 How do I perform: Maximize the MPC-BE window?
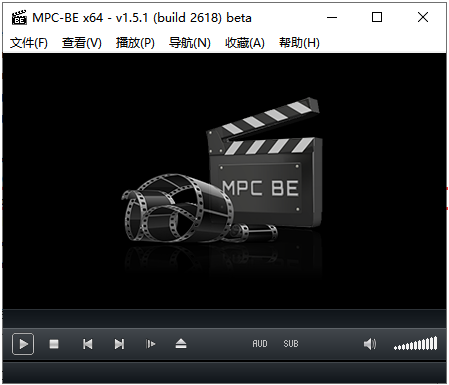pyautogui.click(x=377, y=17)
